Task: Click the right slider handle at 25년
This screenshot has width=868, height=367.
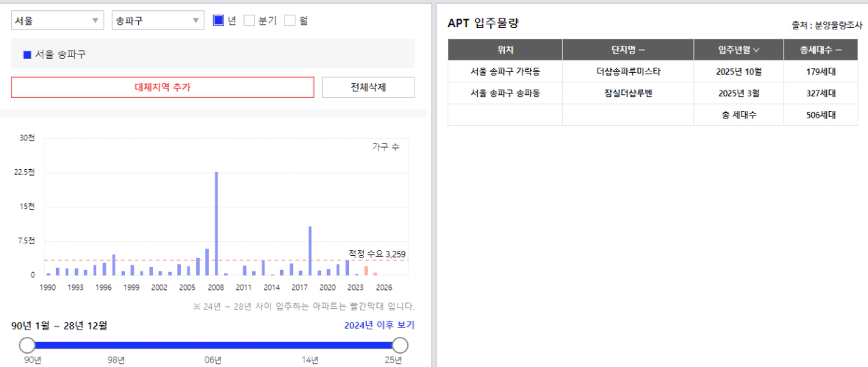Action: [x=401, y=346]
